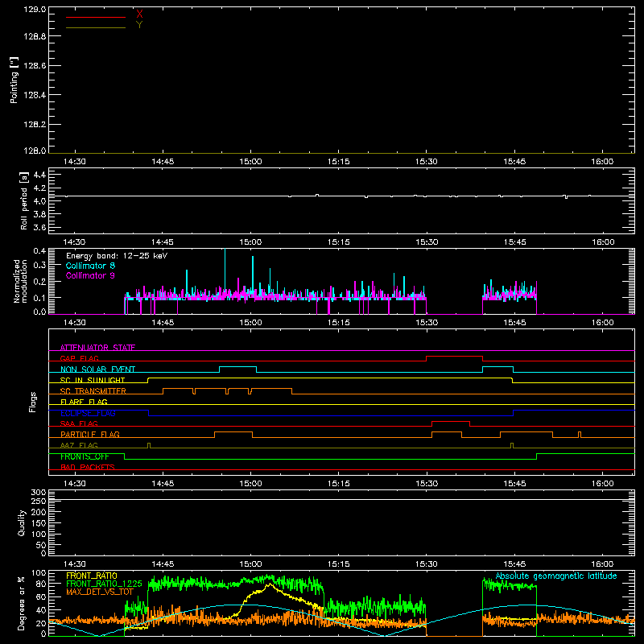Select the ATTENUATOR_STATE flag label

[x=97, y=348]
